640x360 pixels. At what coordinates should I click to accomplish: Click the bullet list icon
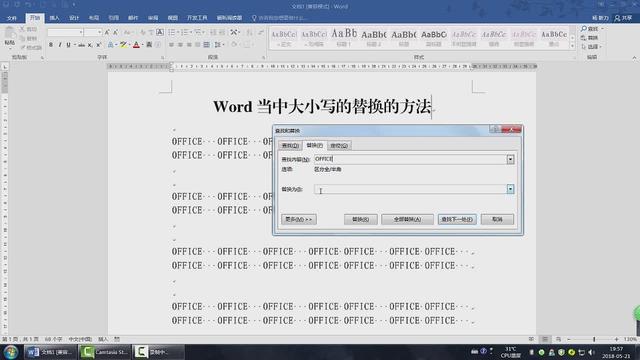172,32
